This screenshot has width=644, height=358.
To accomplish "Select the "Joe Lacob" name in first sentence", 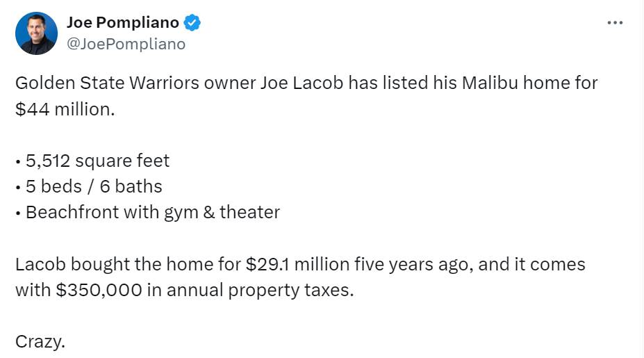I will pyautogui.click(x=302, y=83).
